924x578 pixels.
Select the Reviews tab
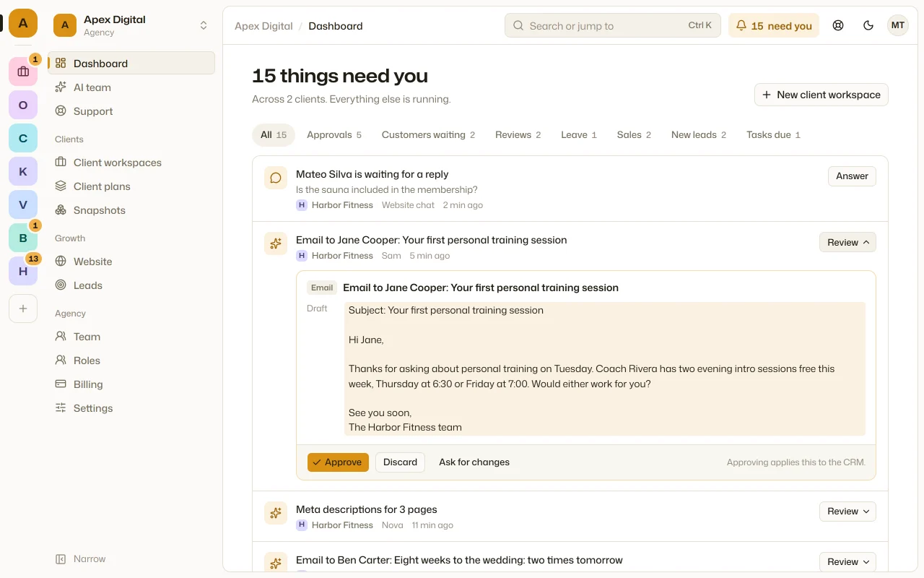point(518,134)
